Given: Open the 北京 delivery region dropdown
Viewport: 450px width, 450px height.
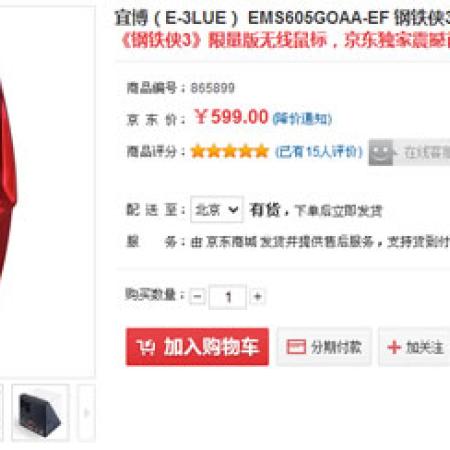Looking at the screenshot, I should point(217,210).
